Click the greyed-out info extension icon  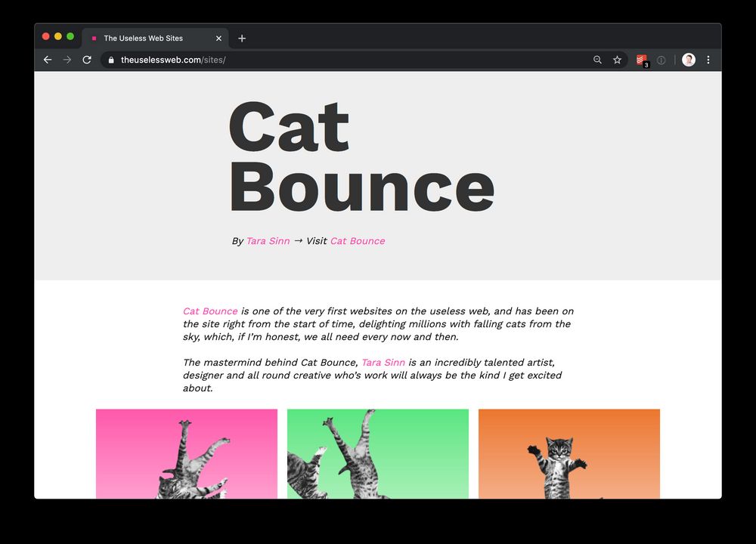coord(661,60)
